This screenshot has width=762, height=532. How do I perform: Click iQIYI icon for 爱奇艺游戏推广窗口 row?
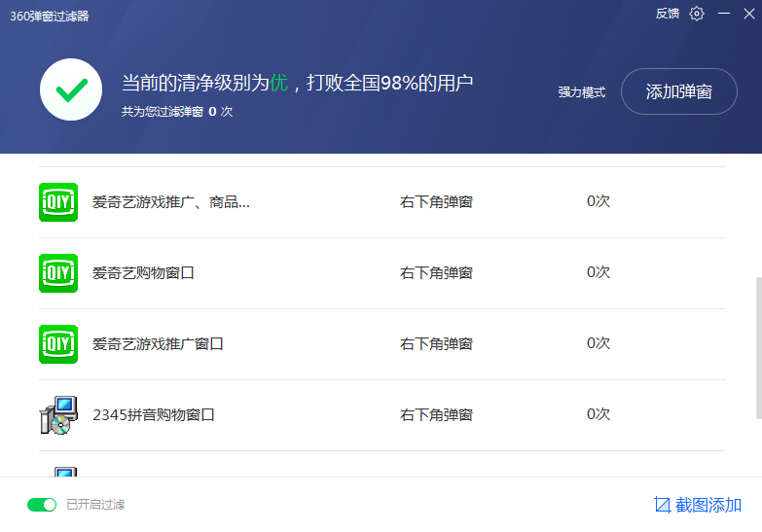coord(58,344)
